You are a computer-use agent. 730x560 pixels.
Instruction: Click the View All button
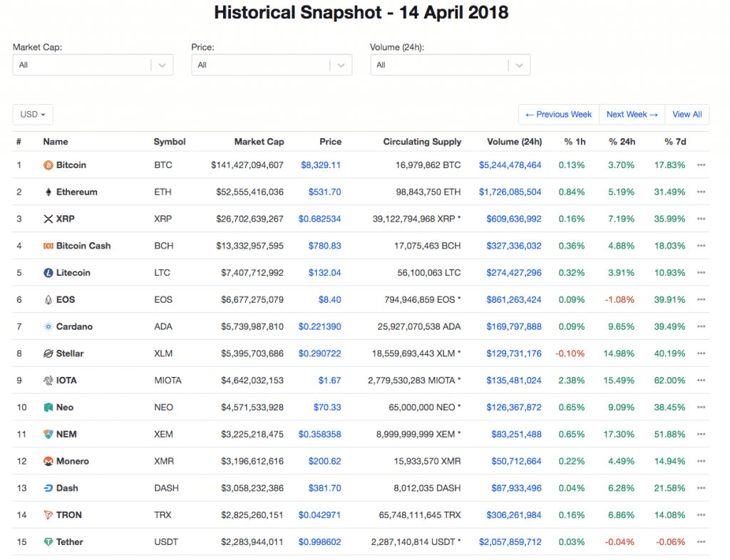pos(687,115)
